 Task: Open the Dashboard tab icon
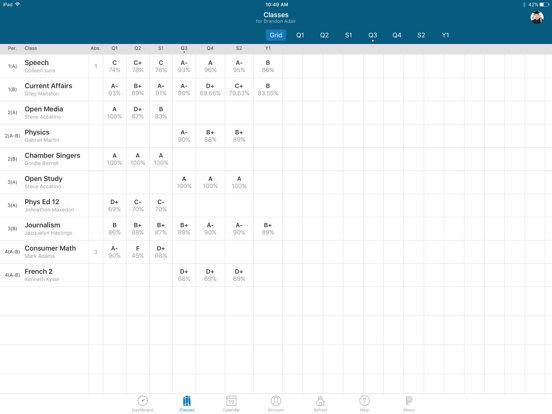[x=143, y=401]
